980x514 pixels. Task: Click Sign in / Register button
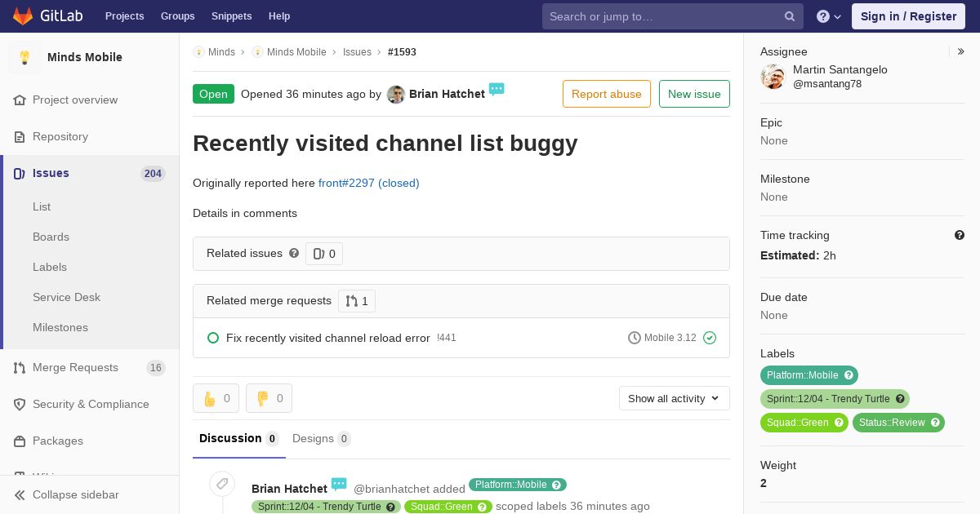(x=908, y=16)
